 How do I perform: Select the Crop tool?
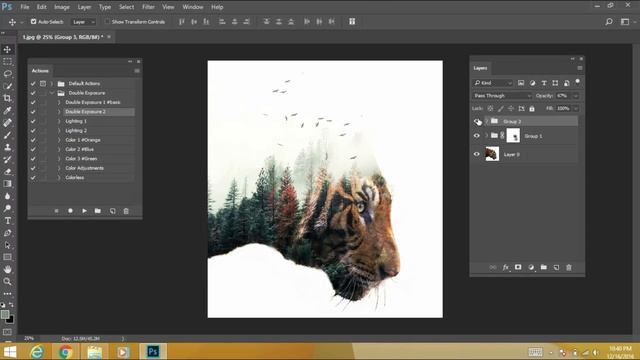click(7, 98)
